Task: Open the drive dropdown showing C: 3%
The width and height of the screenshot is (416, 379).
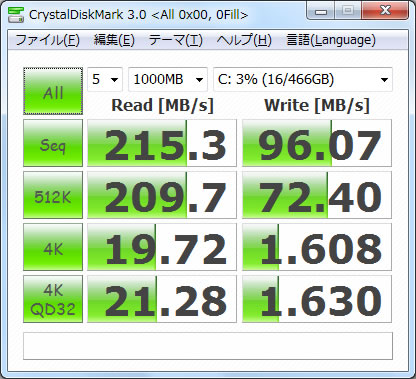Action: tap(303, 79)
